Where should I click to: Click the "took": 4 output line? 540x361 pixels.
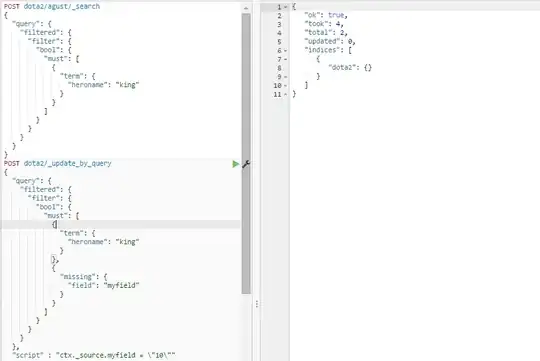(x=324, y=24)
